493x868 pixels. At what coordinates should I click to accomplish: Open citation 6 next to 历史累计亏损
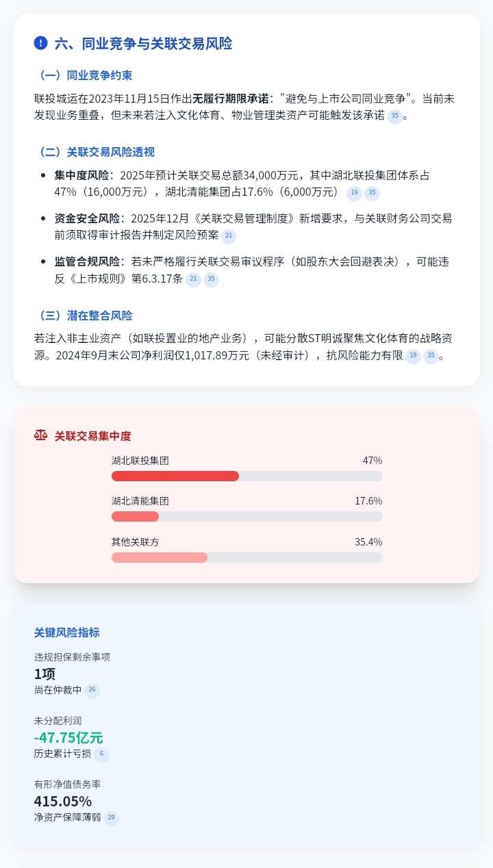(x=101, y=754)
